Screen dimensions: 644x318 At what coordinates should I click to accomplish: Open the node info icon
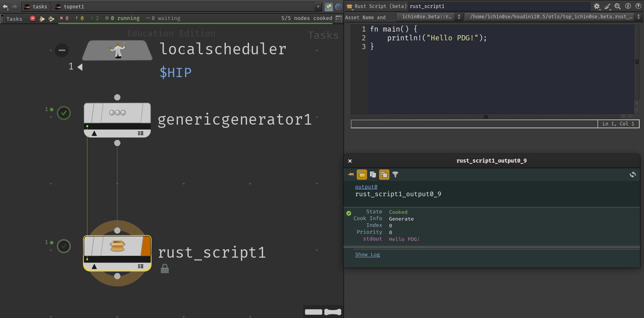(x=628, y=6)
